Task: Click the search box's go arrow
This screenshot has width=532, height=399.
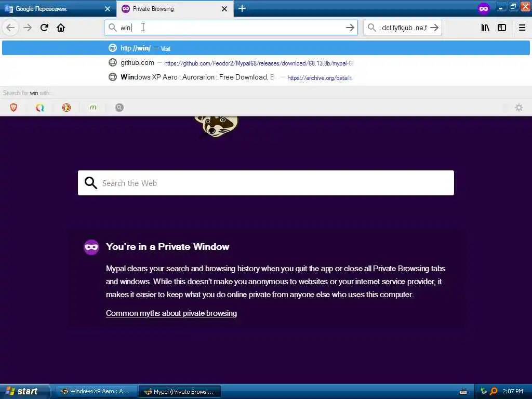Action: point(434,28)
